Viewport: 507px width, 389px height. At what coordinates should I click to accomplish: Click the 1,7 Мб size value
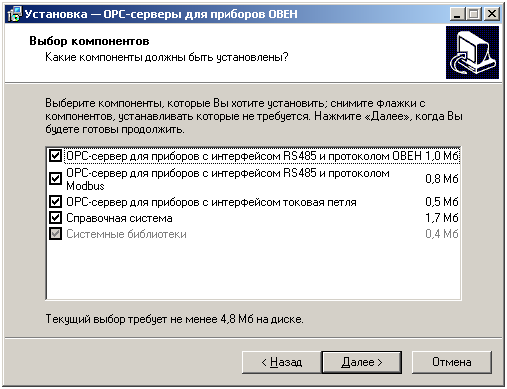pos(442,218)
